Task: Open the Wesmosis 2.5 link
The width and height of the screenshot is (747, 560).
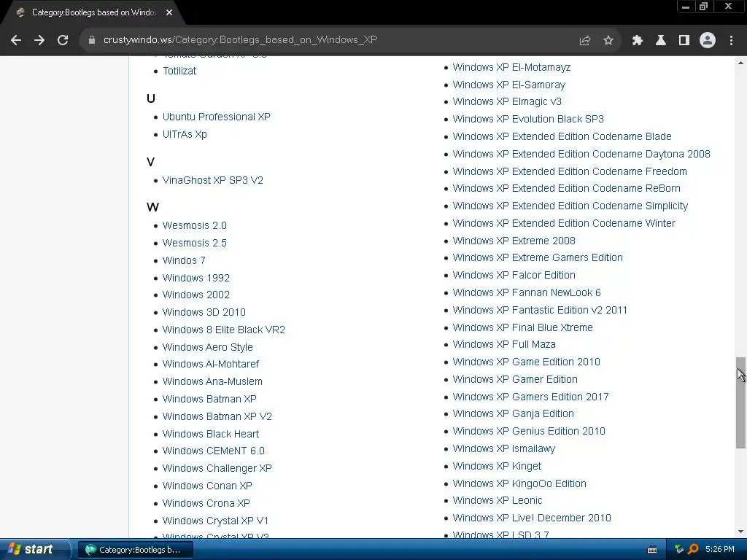Action: [x=194, y=243]
